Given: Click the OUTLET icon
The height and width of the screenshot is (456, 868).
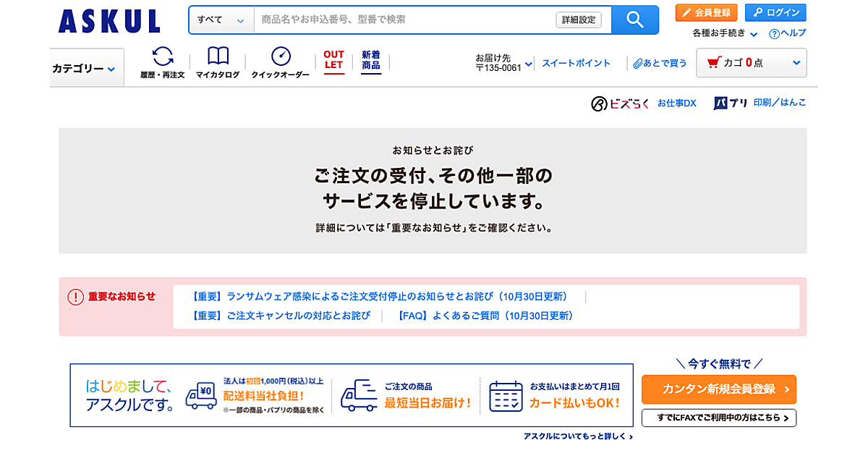Looking at the screenshot, I should (x=333, y=60).
